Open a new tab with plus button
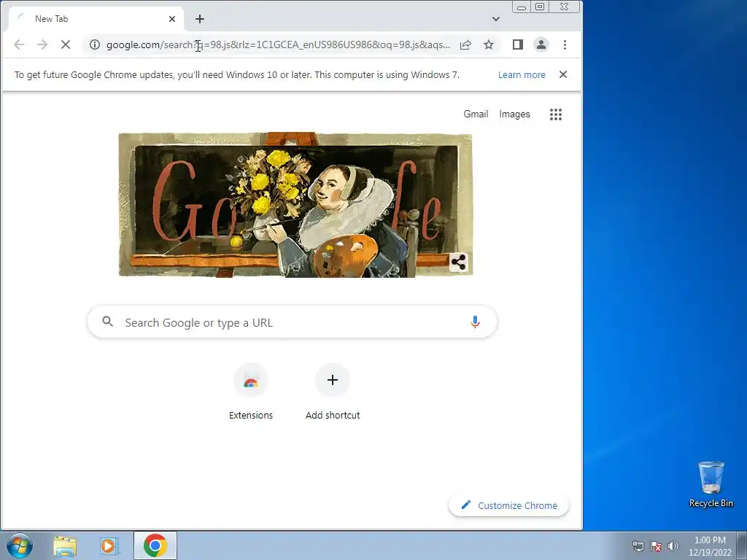The width and height of the screenshot is (747, 560). pyautogui.click(x=200, y=19)
